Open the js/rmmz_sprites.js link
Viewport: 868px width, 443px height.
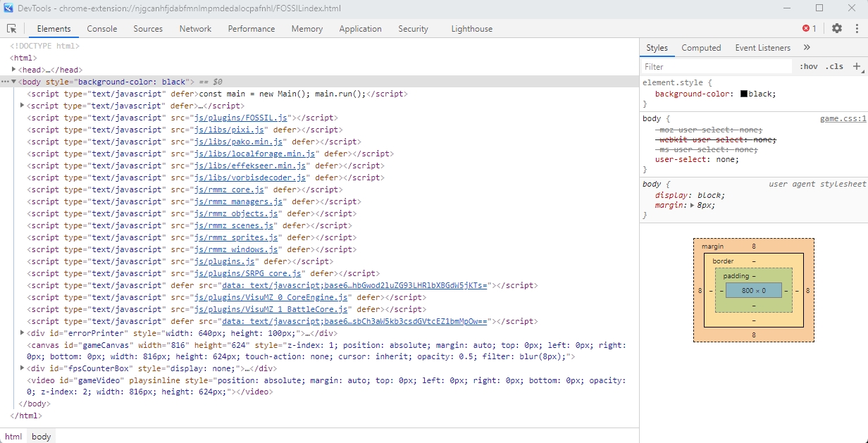pyautogui.click(x=237, y=237)
